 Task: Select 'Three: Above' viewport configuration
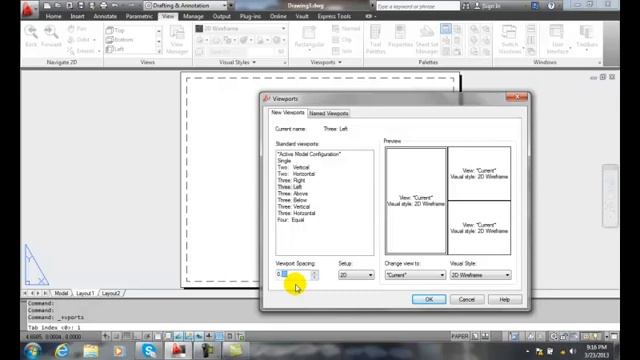click(293, 193)
